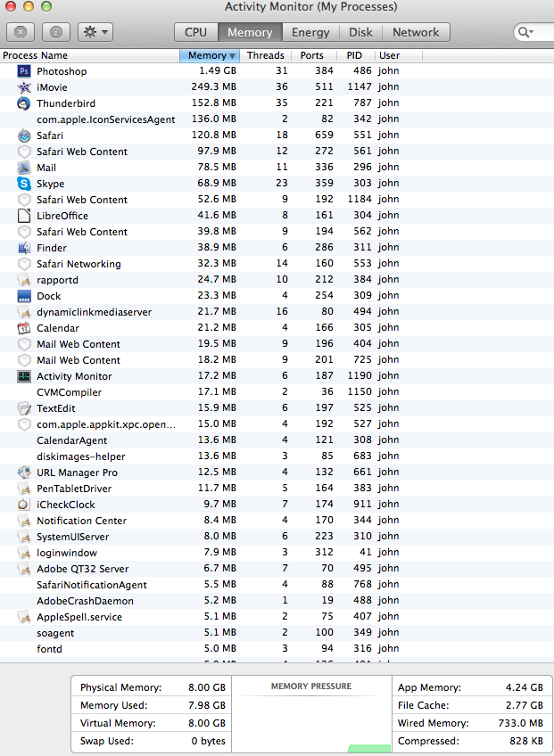Screen dimensions: 554x756
Task: Click the Compressed 828 KB value
Action: tap(526, 741)
